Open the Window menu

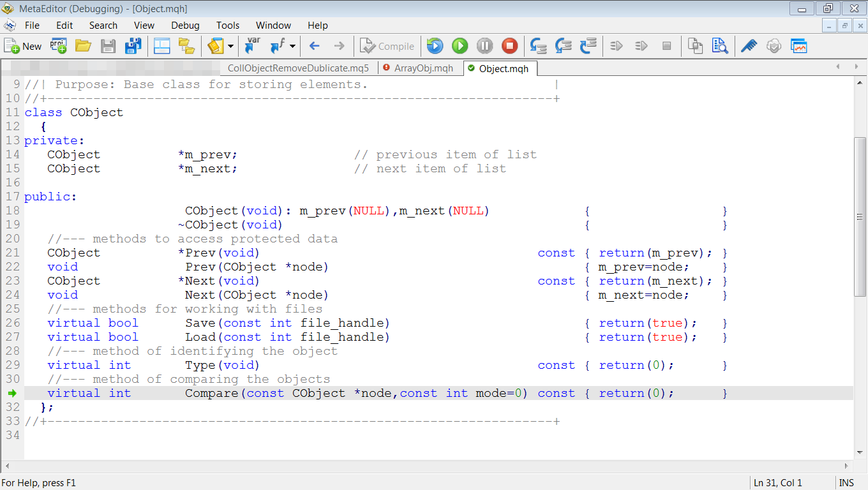[273, 26]
